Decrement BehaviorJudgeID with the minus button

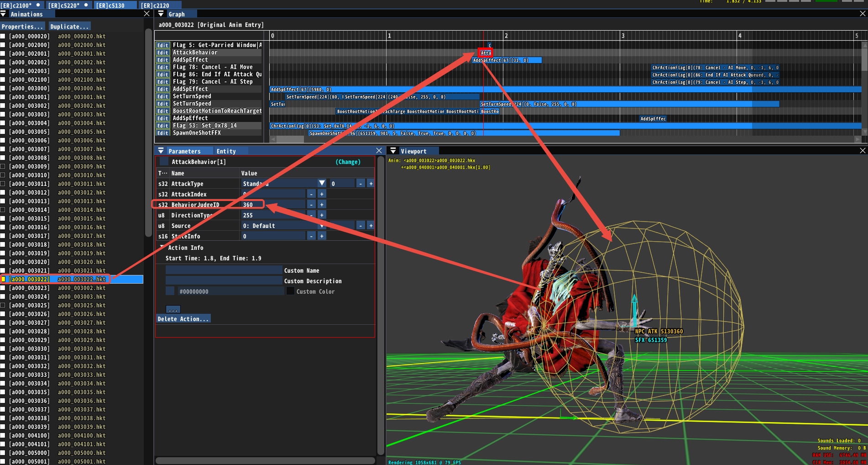tap(311, 205)
